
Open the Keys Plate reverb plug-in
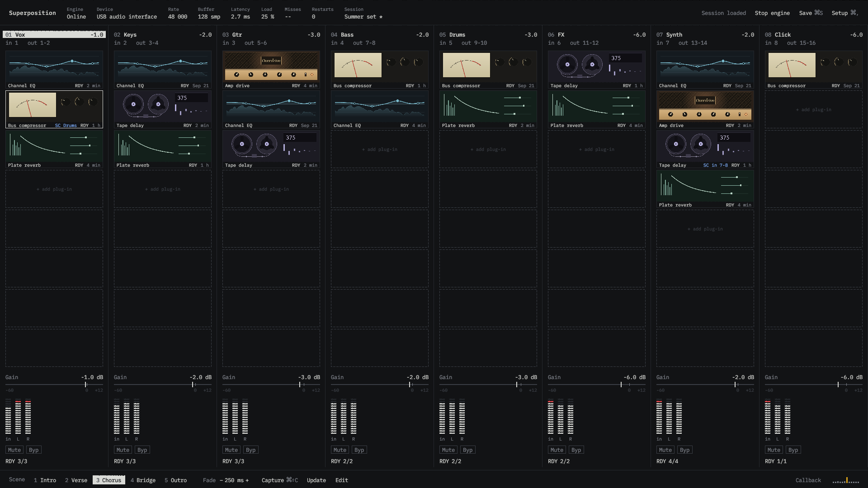click(x=163, y=149)
